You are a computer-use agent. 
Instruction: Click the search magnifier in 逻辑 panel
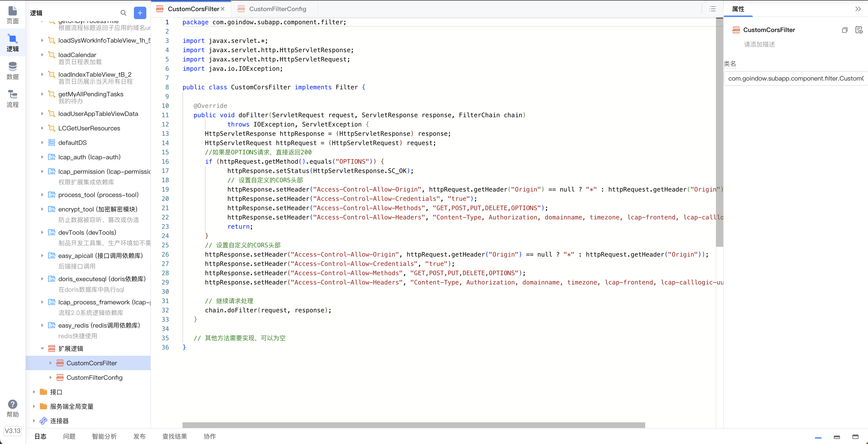pyautogui.click(x=123, y=13)
